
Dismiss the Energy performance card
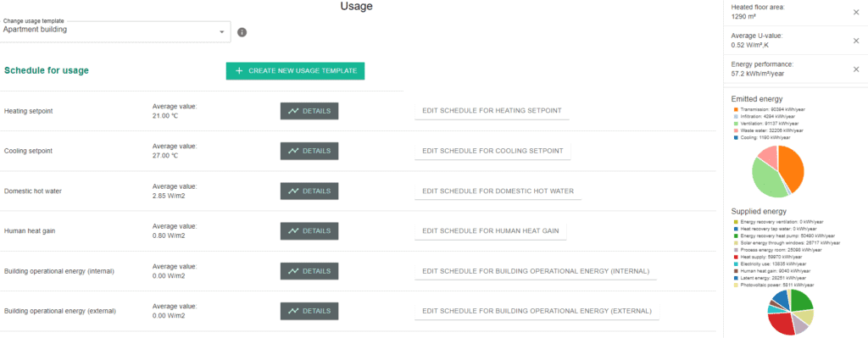[856, 69]
